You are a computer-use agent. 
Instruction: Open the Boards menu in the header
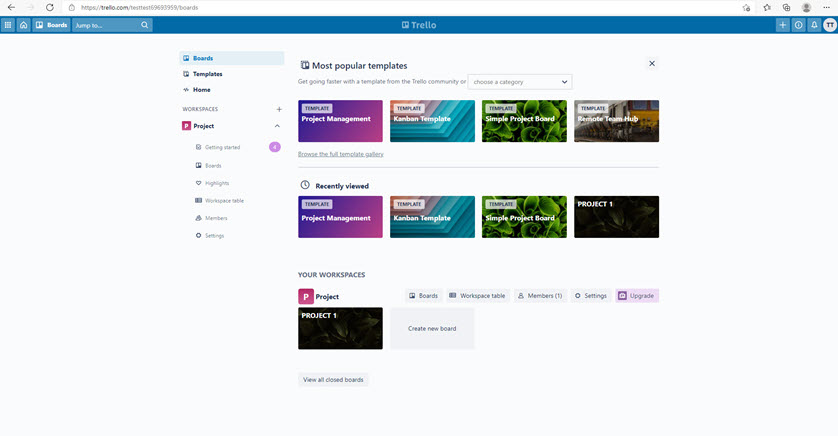click(51, 25)
